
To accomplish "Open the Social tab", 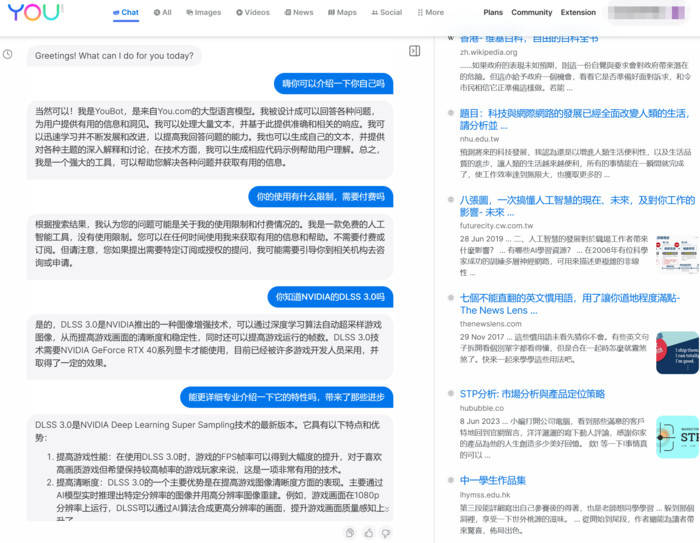I will tap(387, 13).
